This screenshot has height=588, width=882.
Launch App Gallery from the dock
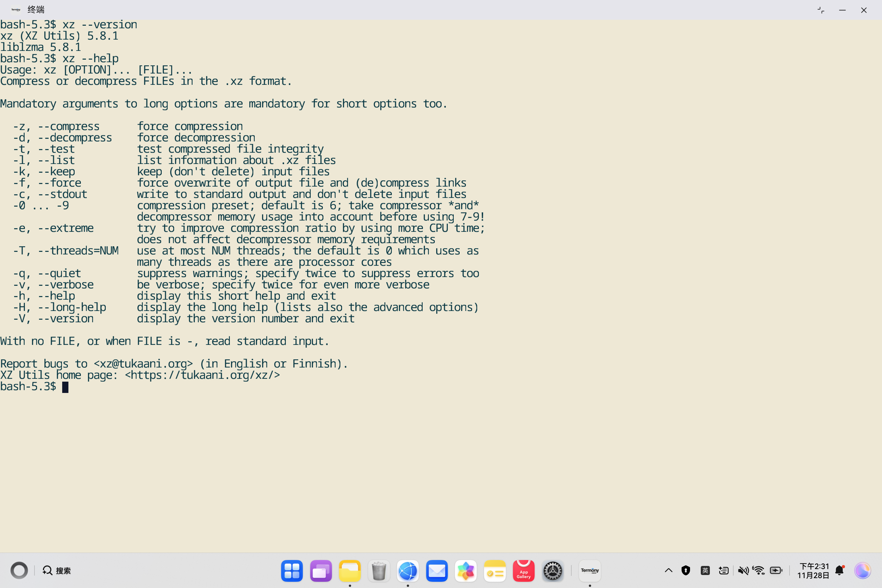click(x=524, y=571)
